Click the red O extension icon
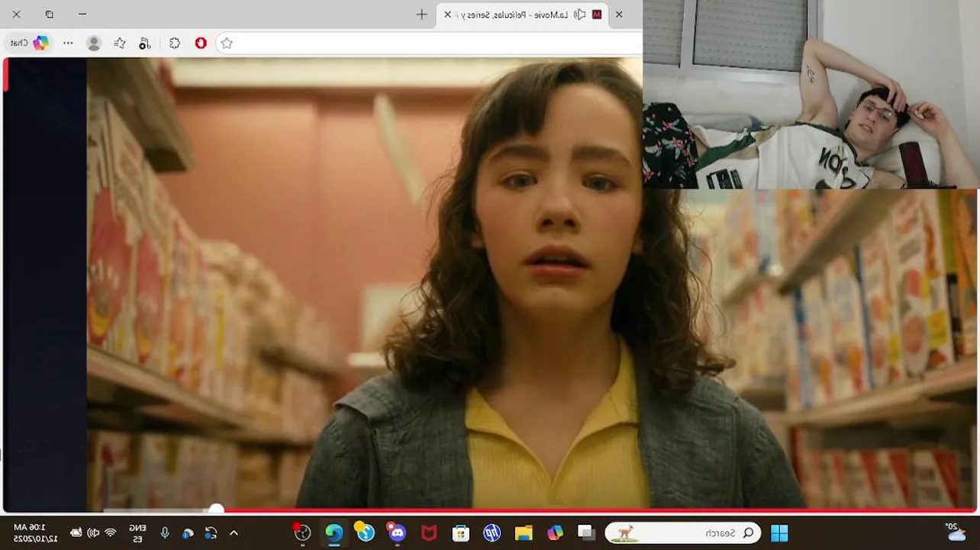 coord(201,44)
